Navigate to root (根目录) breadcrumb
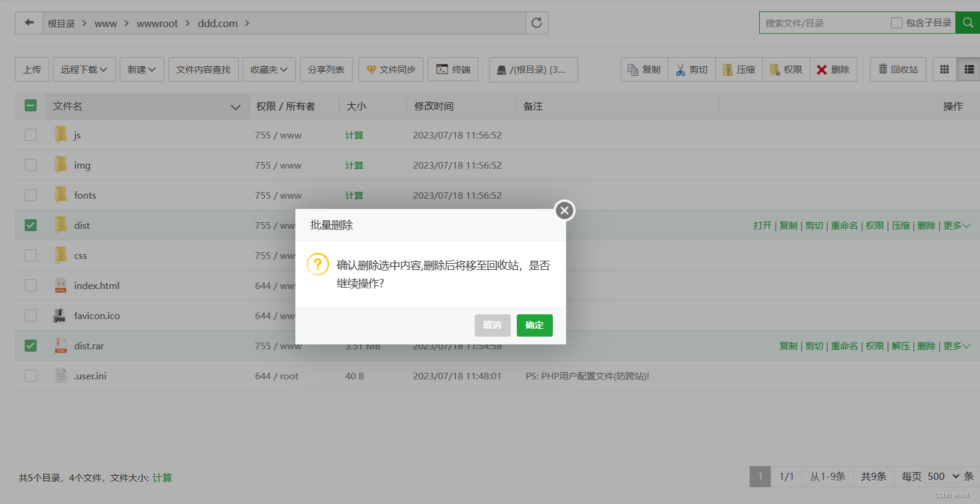 pos(61,23)
